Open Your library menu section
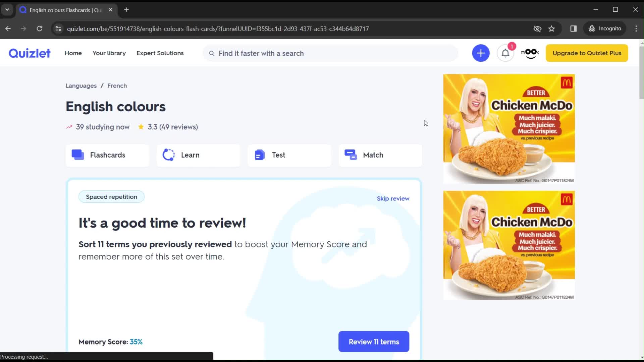 point(109,53)
